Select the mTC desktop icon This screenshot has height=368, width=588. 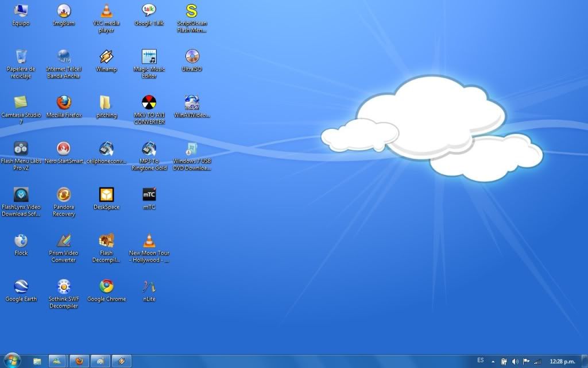(x=149, y=199)
